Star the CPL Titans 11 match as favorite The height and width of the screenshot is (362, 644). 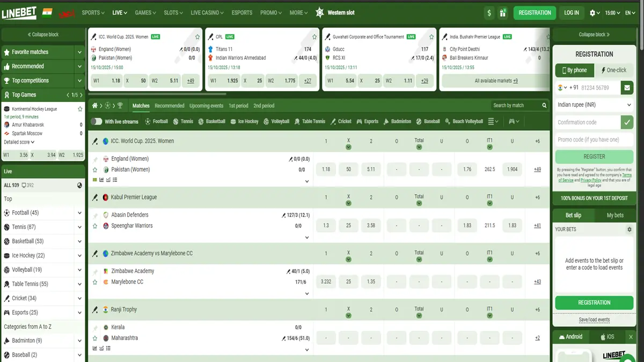314,36
